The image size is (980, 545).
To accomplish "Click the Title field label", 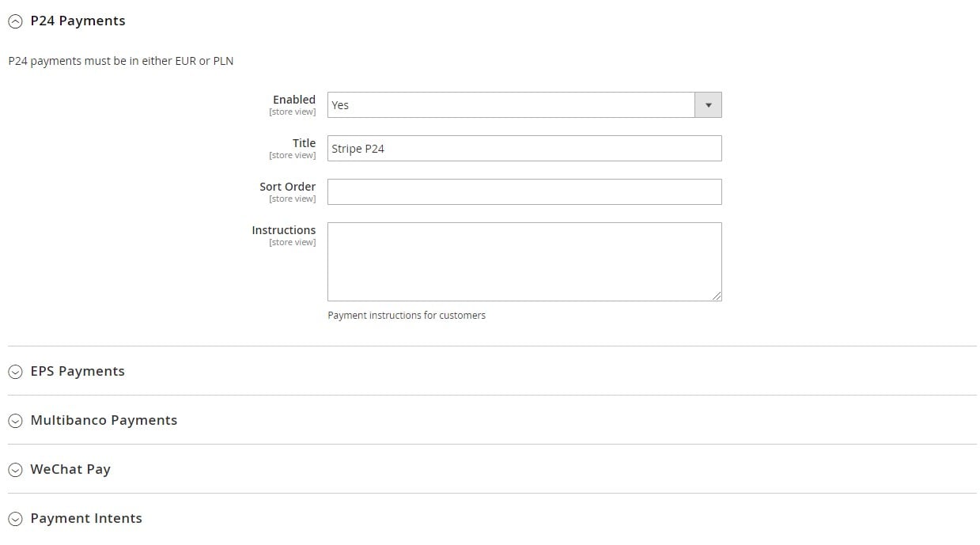I will 304,143.
